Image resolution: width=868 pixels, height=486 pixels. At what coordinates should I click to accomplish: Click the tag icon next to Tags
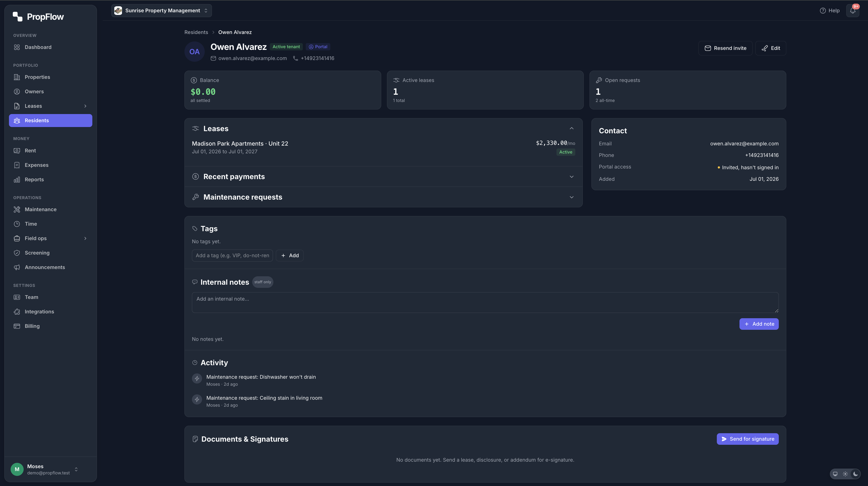coord(195,229)
